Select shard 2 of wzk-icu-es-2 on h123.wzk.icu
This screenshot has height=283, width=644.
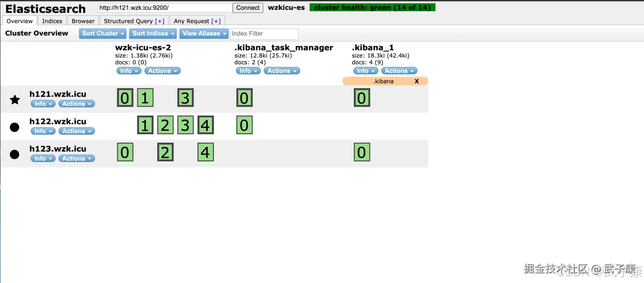point(165,152)
